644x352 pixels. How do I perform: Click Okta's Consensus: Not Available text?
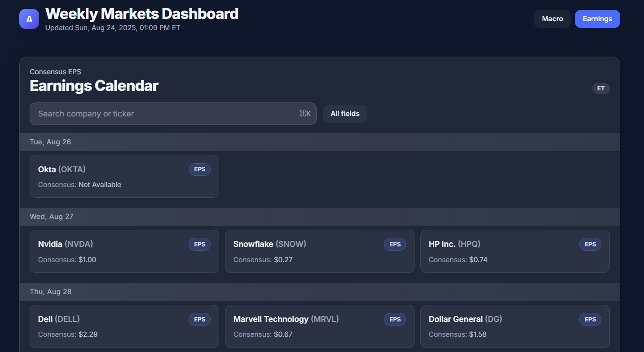[x=79, y=185]
